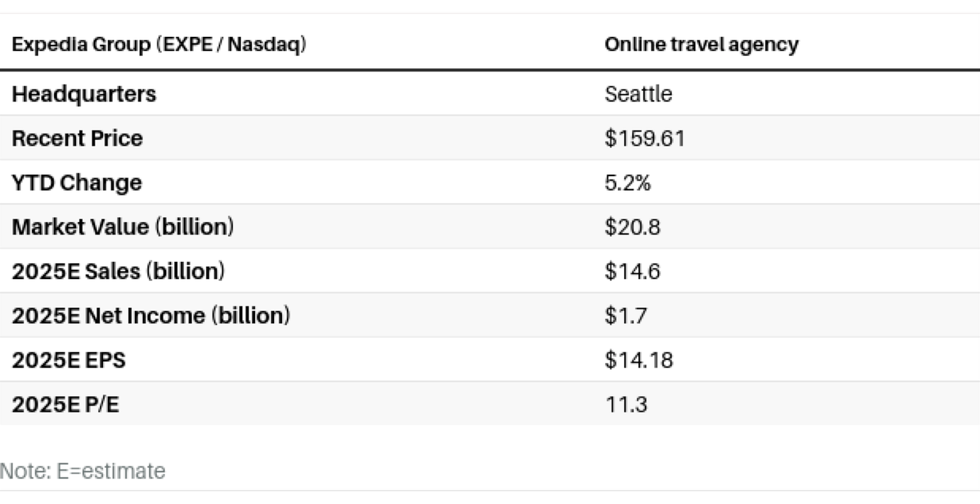Click the $159.61 price value
This screenshot has height=504, width=980.
pos(644,138)
